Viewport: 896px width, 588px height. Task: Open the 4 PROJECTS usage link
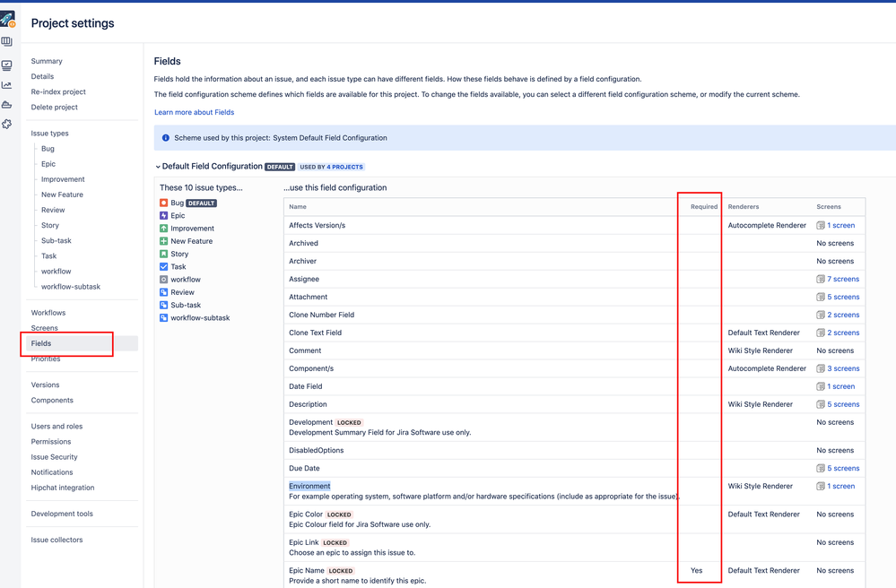pyautogui.click(x=345, y=168)
